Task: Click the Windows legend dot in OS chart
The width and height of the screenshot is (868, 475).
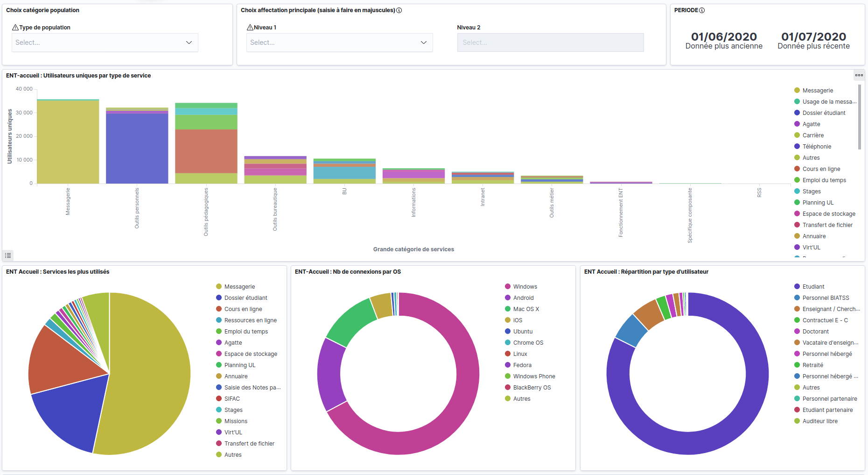Action: click(508, 287)
